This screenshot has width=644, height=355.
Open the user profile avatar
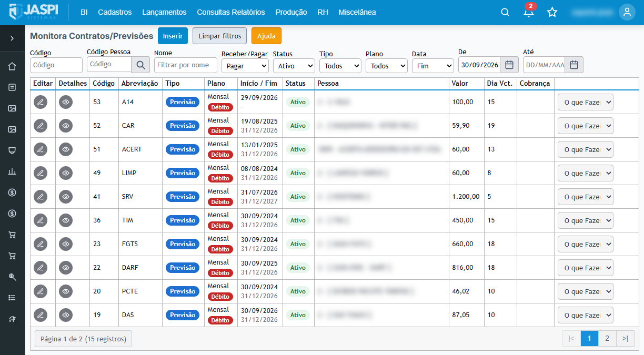pos(627,12)
